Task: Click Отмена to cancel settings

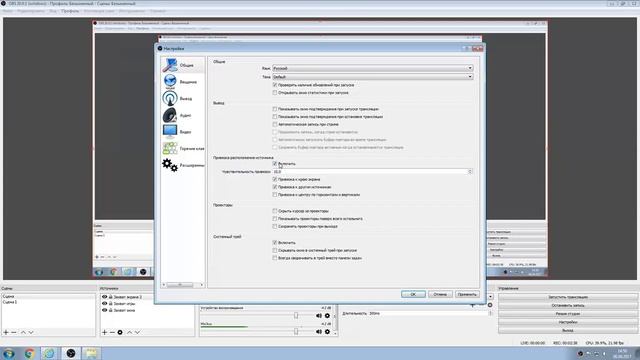Action: pos(440,294)
